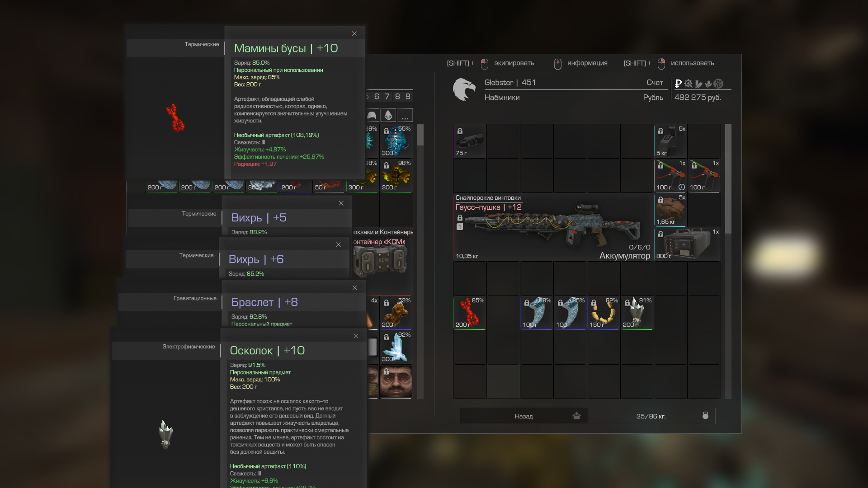Click the lock icon on Гаусс-пушка
This screenshot has width=868, height=488.
pos(460,218)
